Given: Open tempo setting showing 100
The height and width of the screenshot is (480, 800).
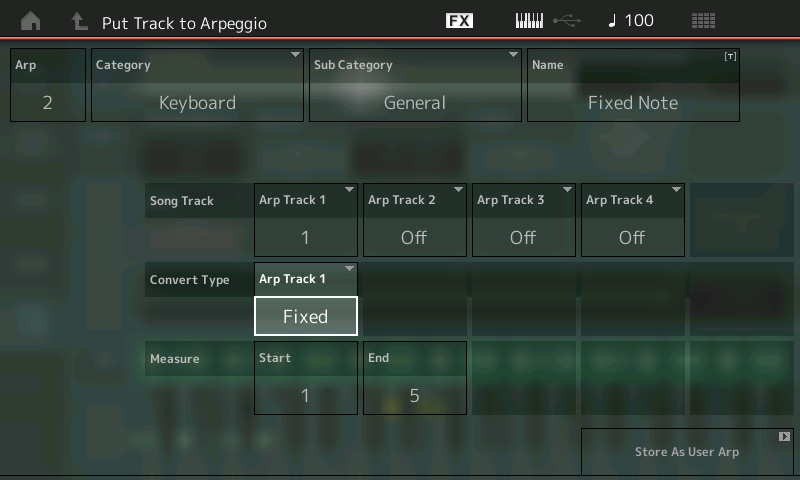Looking at the screenshot, I should click(x=631, y=21).
